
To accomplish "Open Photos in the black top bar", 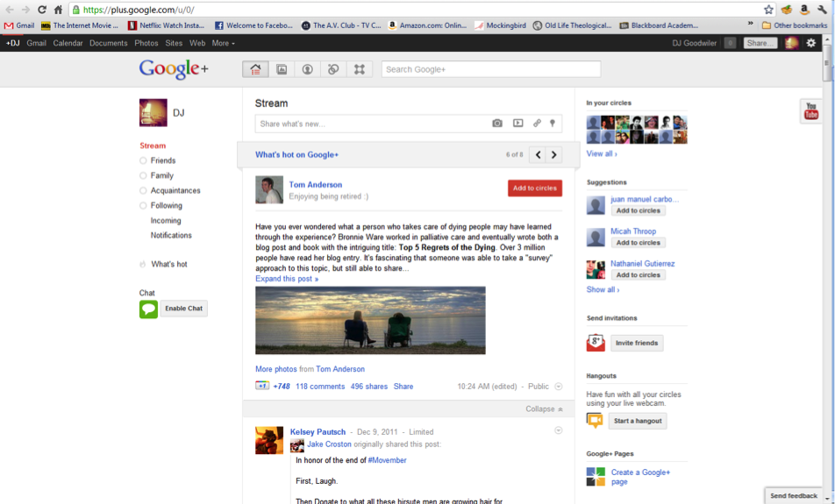I will click(146, 43).
